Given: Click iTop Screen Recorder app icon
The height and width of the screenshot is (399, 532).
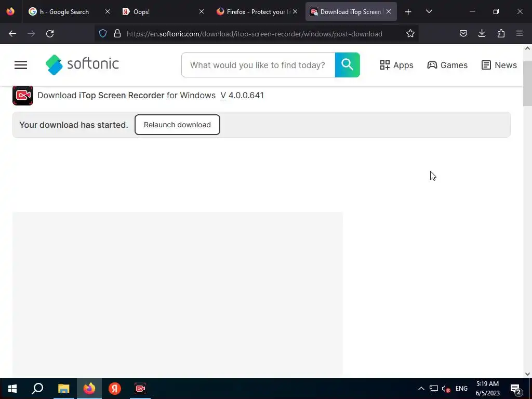Looking at the screenshot, I should pyautogui.click(x=23, y=96).
